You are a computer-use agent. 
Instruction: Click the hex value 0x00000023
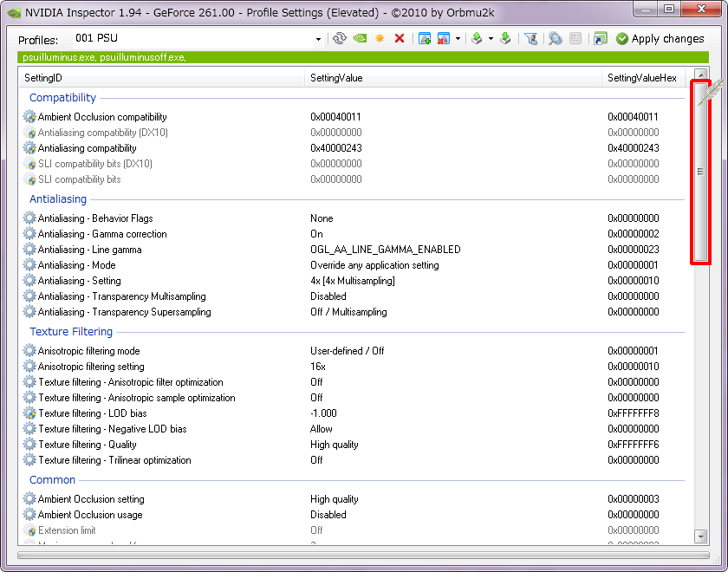(634, 250)
